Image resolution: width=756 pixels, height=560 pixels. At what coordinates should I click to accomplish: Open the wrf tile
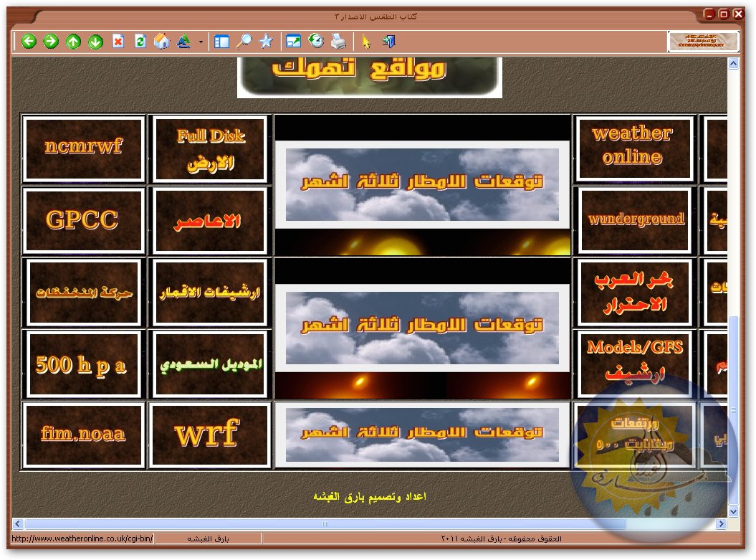point(210,435)
